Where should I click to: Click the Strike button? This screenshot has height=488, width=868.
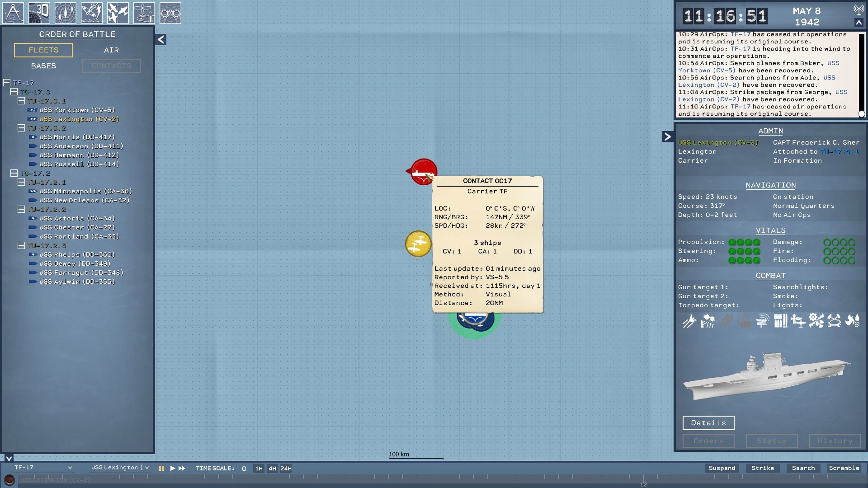pos(763,468)
